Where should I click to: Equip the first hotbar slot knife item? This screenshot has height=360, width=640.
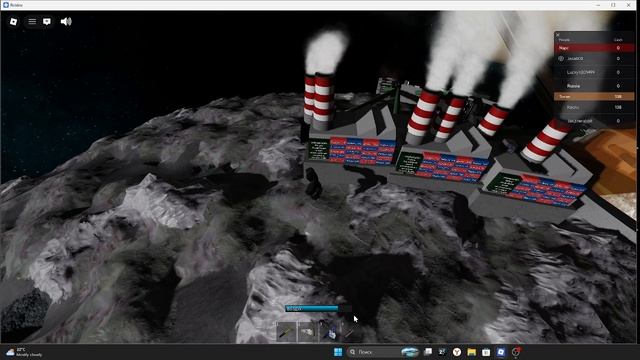tap(286, 332)
